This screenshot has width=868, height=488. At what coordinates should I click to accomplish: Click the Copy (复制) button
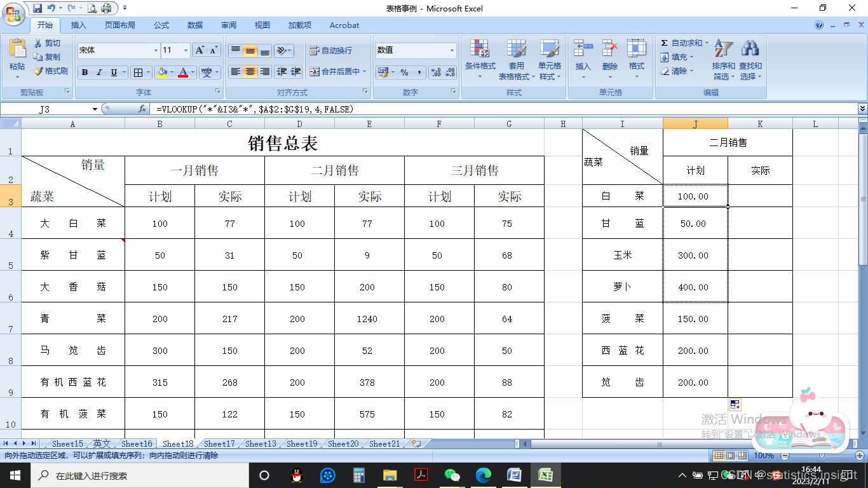coord(47,57)
